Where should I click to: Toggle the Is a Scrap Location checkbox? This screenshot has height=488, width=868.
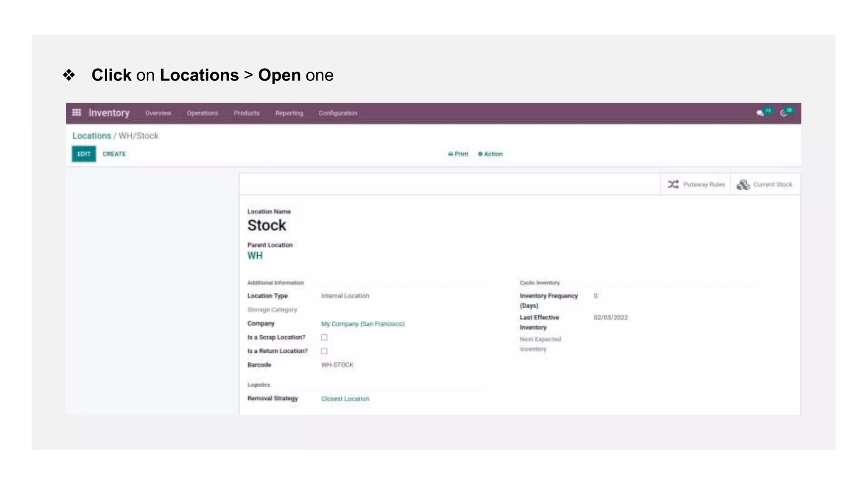click(x=324, y=337)
